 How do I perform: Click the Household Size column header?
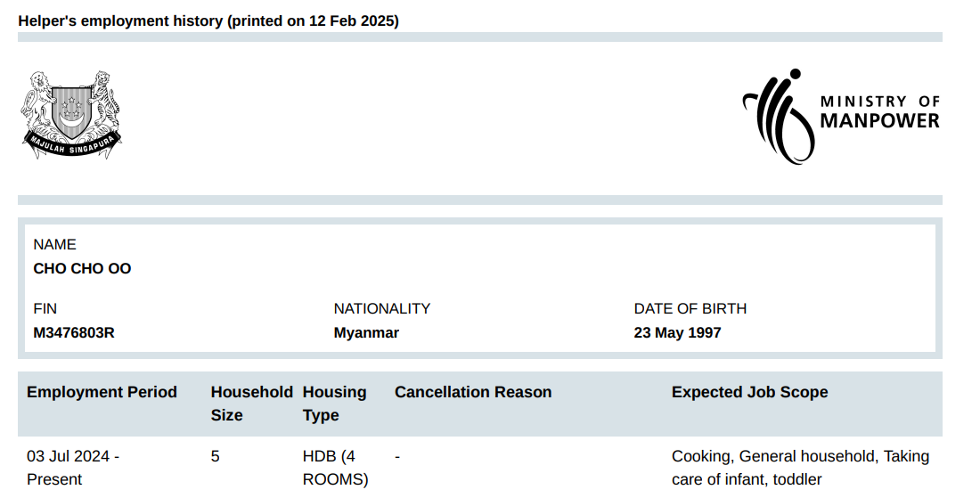252,404
